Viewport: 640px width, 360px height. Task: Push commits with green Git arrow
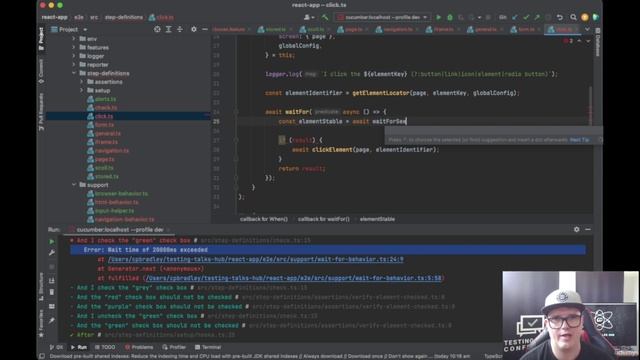click(x=537, y=18)
